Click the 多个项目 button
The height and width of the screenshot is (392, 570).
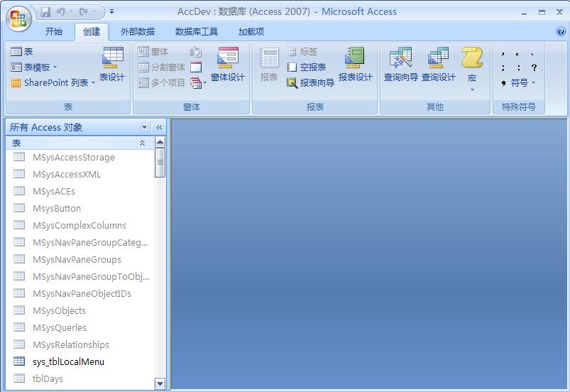pyautogui.click(x=162, y=83)
